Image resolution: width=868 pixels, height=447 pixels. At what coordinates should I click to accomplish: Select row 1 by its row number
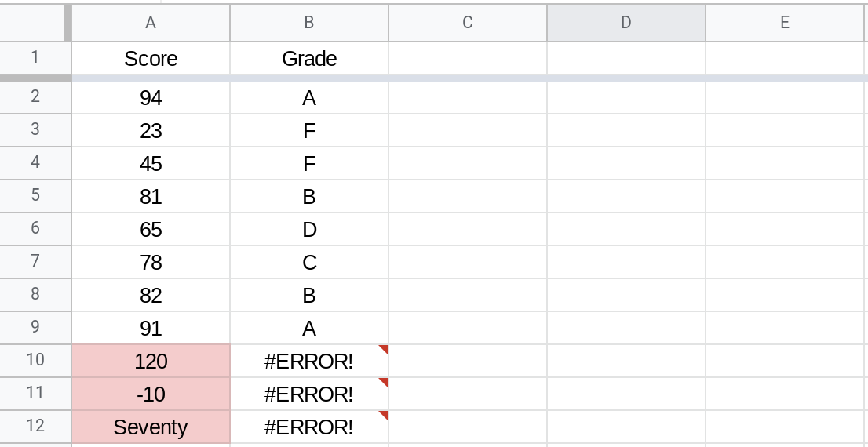click(x=35, y=58)
